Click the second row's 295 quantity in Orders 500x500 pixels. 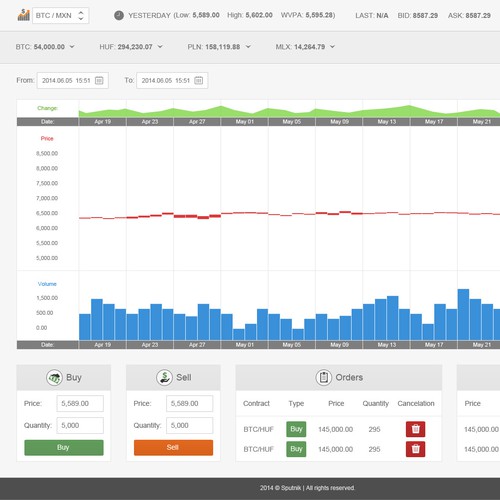pyautogui.click(x=374, y=449)
